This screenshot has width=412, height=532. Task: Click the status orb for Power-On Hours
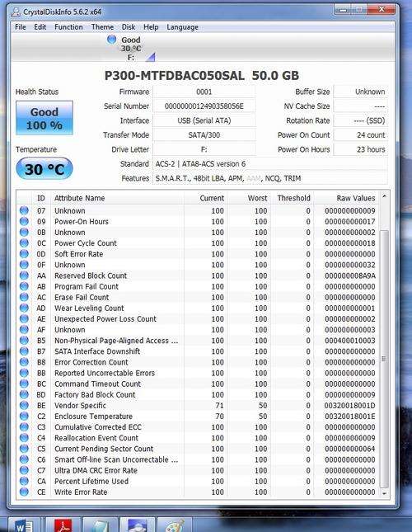[x=24, y=221]
